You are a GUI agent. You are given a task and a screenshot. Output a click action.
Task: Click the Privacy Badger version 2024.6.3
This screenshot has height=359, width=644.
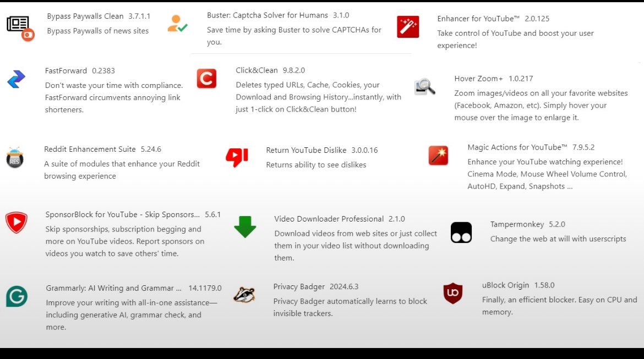(344, 286)
